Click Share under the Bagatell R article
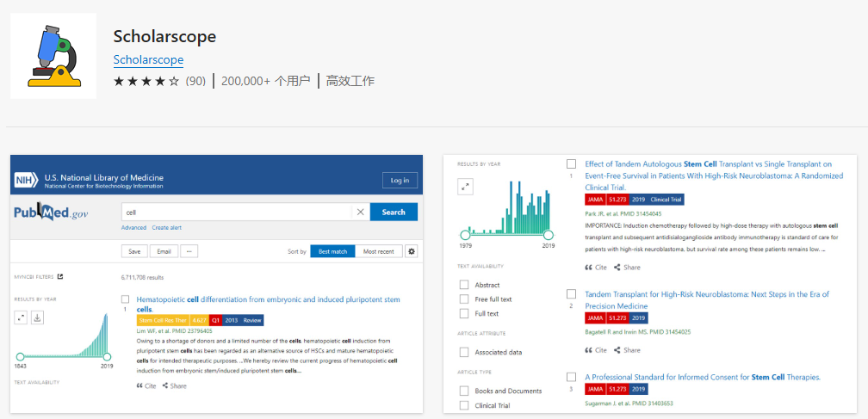 [x=627, y=350]
